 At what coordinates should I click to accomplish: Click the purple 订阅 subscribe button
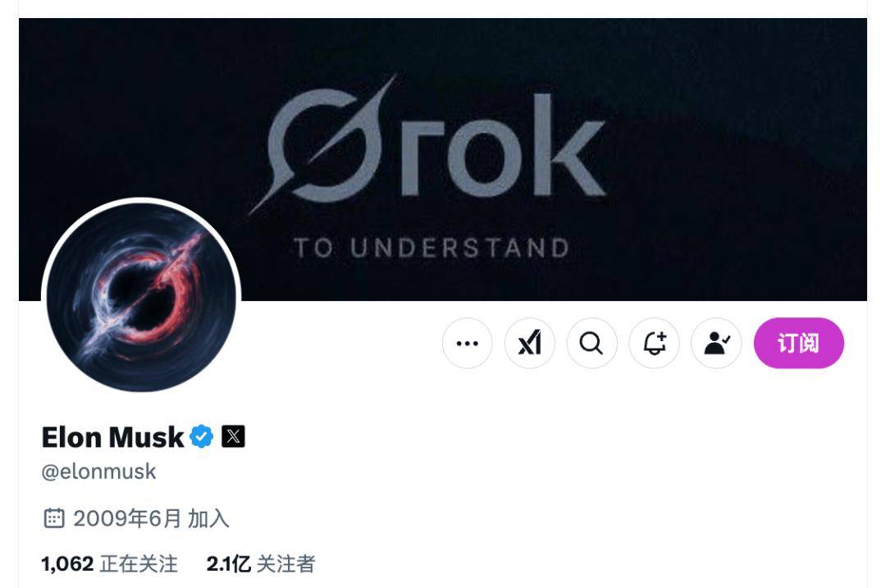click(x=798, y=343)
